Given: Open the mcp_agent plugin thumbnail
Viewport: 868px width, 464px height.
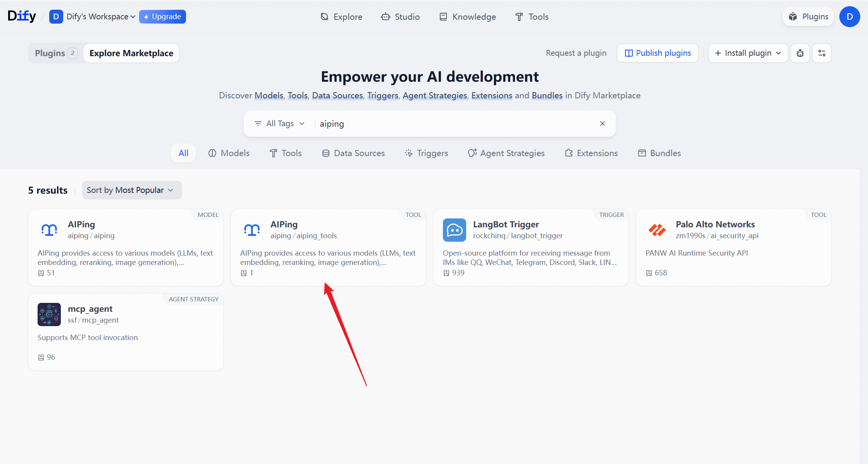Looking at the screenshot, I should tap(49, 314).
